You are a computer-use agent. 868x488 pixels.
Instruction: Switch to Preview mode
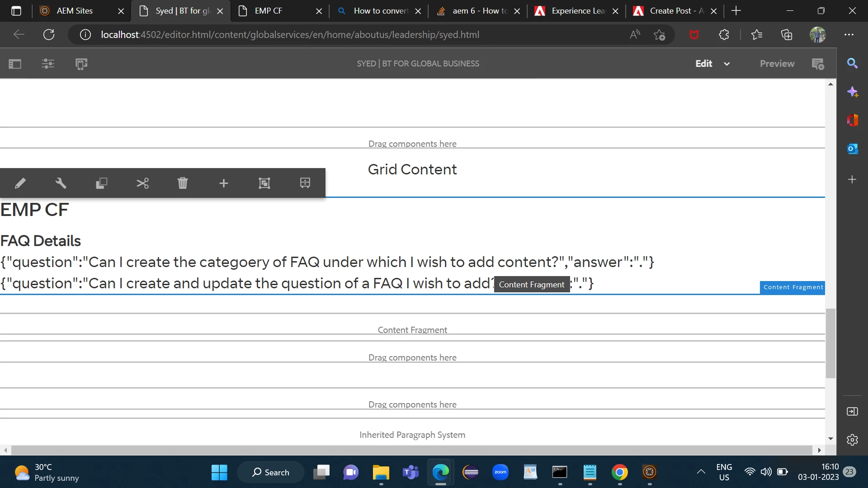777,64
